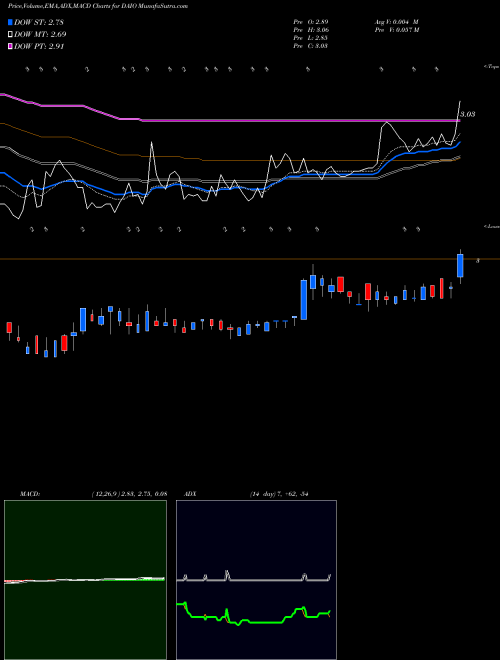Screen dimensions: 500x660
Task: Click the ADX '(14 day) 7, +62, -34' values
Action: pyautogui.click(x=279, y=494)
